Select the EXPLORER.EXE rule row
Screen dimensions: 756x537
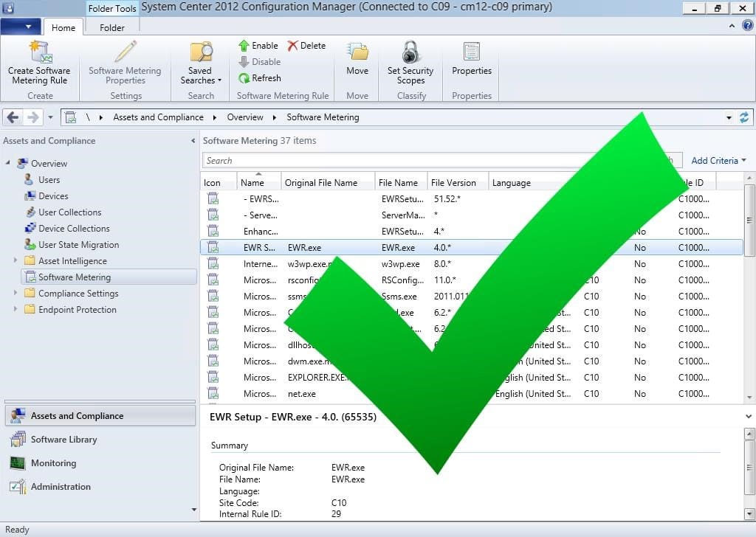(472, 377)
